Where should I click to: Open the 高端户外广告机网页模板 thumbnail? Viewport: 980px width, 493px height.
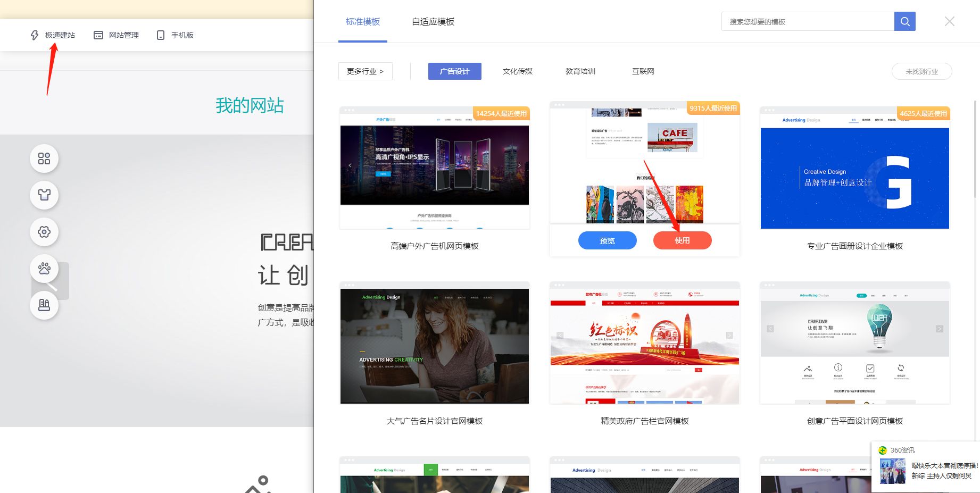pos(435,168)
